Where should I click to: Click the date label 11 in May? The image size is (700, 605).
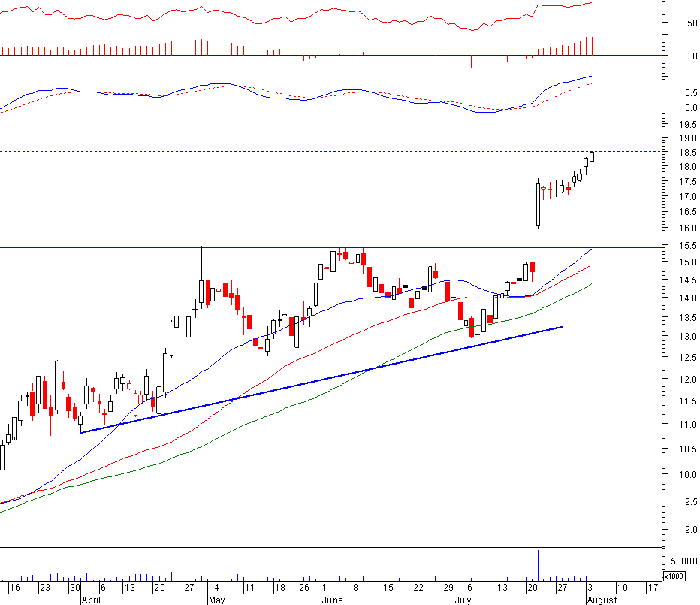coord(249,588)
